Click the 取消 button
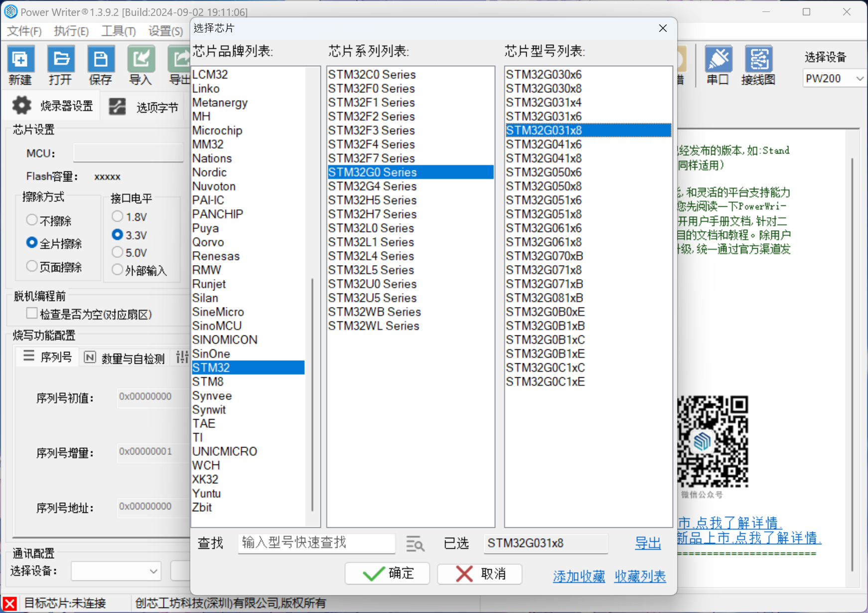Viewport: 868px width, 613px height. (x=480, y=574)
